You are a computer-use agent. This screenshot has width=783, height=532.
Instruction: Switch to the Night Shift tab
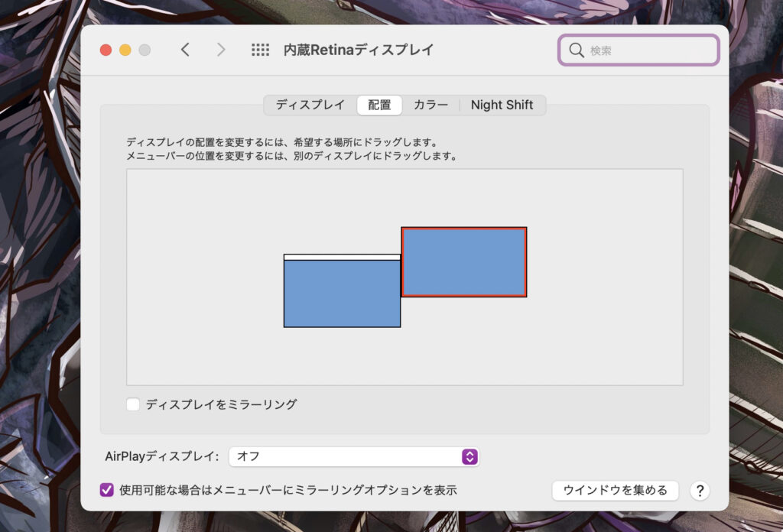[502, 105]
